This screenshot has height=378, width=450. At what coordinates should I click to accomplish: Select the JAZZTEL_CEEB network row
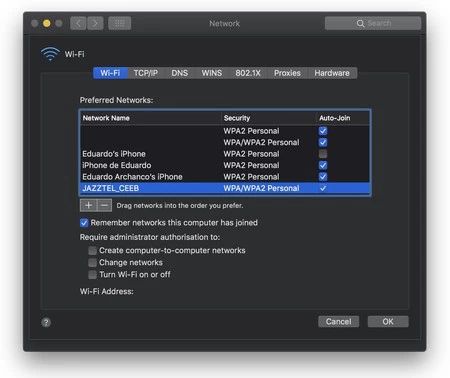click(225, 188)
